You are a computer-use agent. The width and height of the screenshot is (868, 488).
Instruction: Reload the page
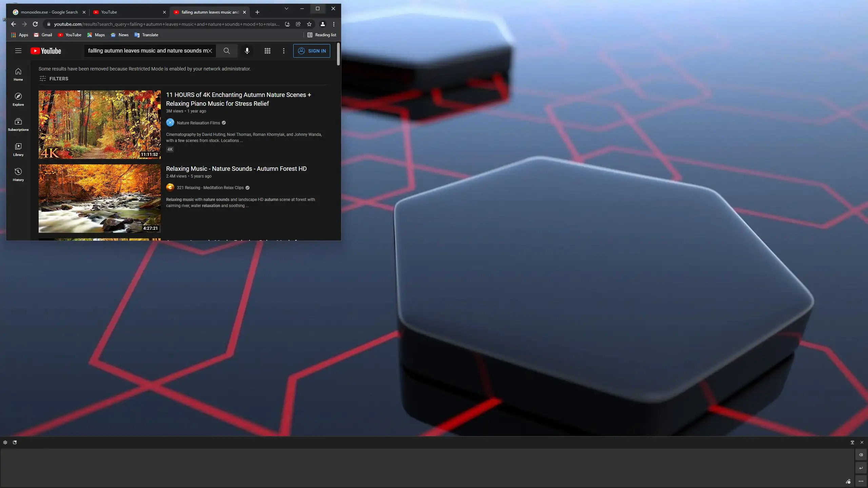point(35,24)
